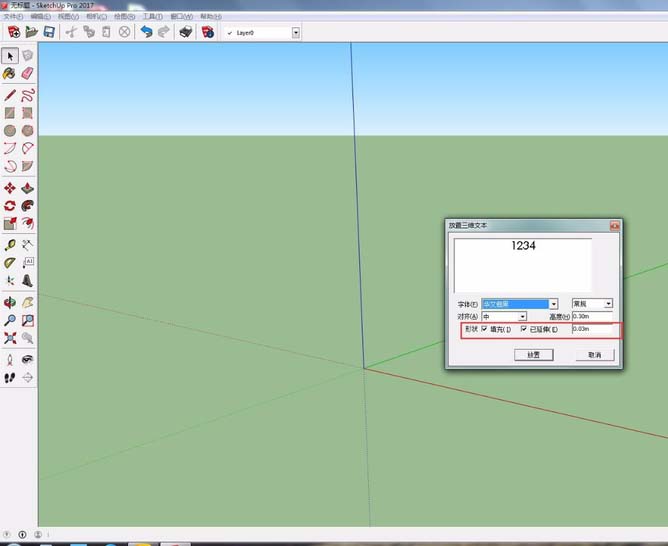Select the 2 Point Arc tool
Viewport: 668px width, 546px height.
point(27,148)
